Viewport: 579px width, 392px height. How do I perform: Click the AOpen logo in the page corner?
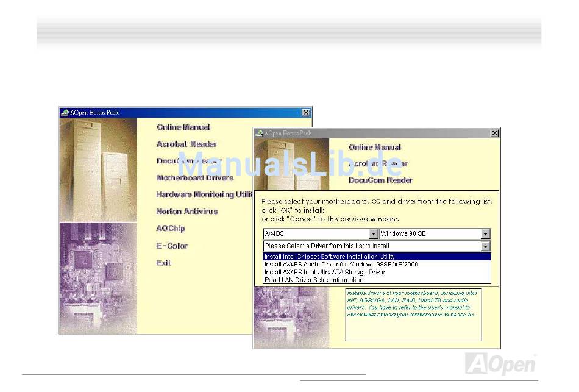[x=500, y=363]
